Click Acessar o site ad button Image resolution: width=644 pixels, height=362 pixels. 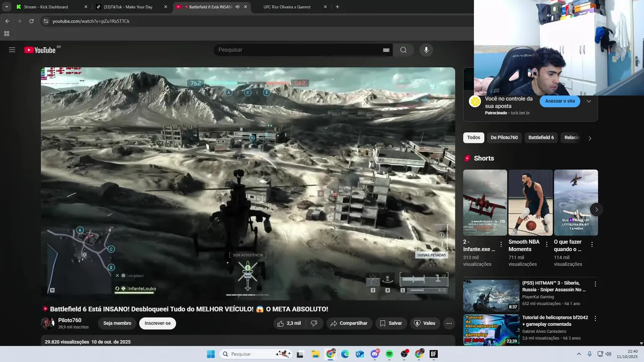560,101
